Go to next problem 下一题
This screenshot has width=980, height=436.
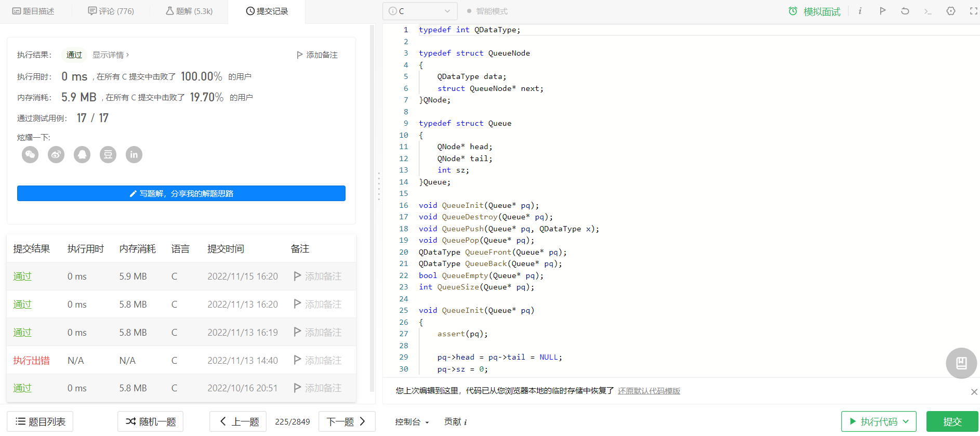(x=347, y=421)
